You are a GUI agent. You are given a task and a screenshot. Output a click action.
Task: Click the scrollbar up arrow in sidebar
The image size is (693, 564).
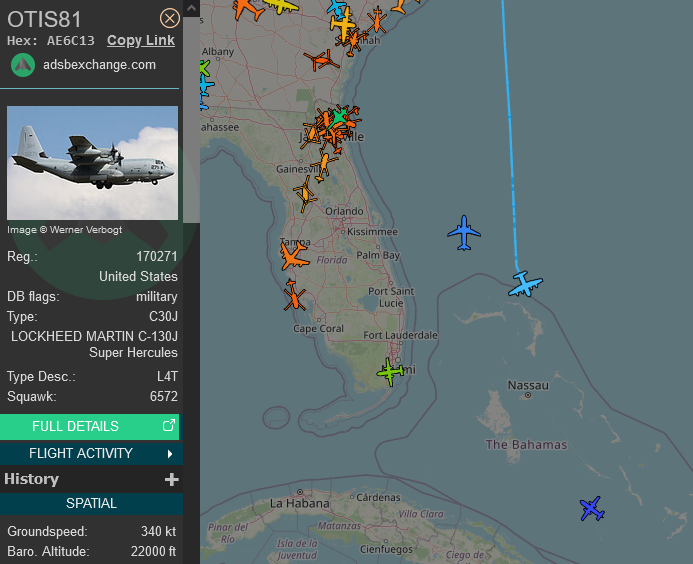191,8
